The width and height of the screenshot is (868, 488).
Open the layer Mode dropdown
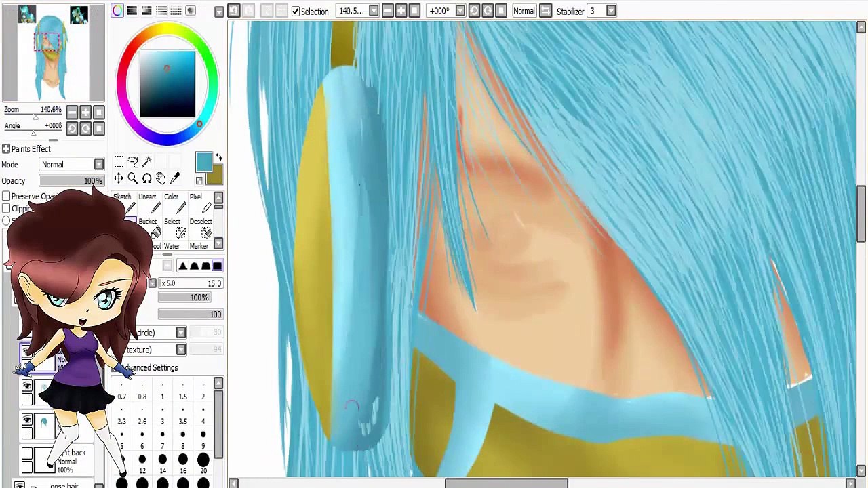(72, 164)
